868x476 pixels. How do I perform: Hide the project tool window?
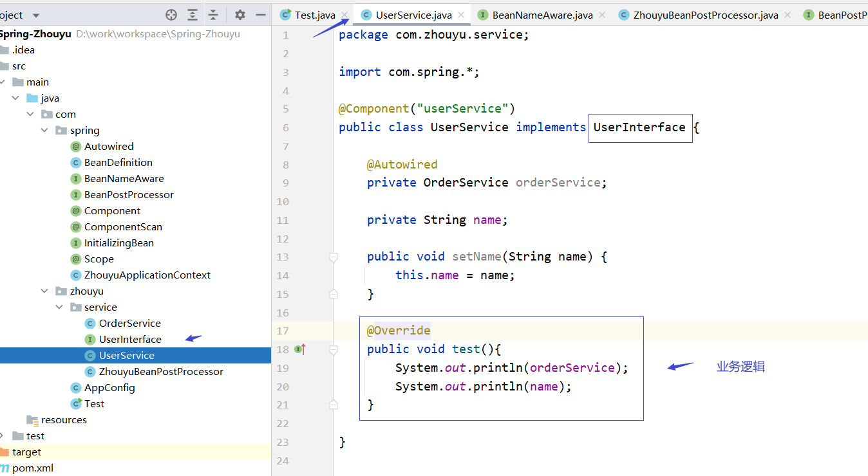[x=261, y=15]
